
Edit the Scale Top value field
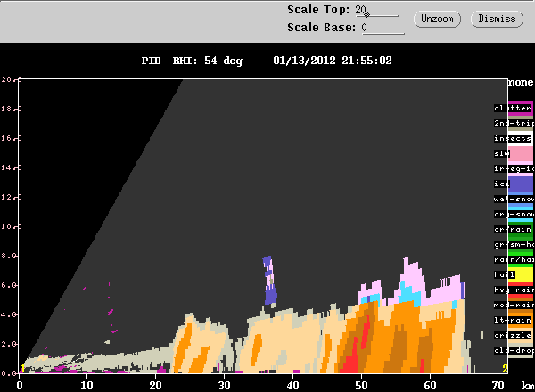[376, 10]
